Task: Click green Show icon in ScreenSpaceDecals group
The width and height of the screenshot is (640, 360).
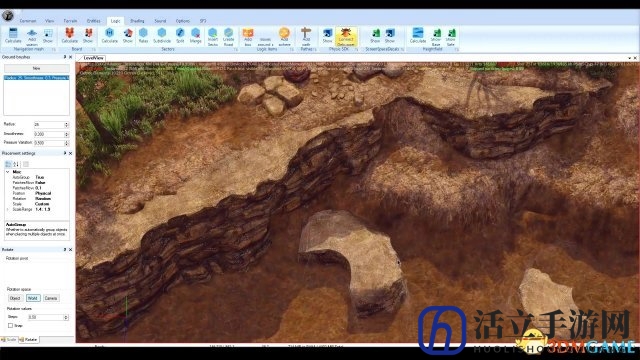Action: pos(375,36)
